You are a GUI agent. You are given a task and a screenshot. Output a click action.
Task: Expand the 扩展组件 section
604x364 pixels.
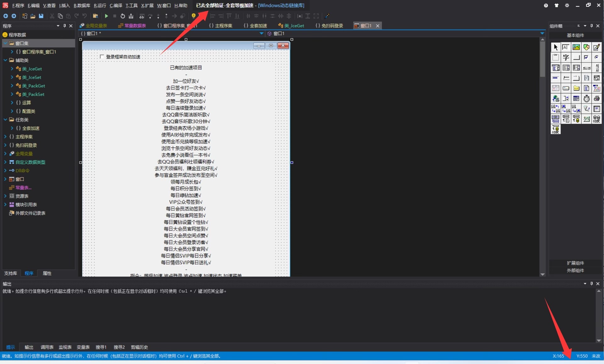click(x=575, y=263)
